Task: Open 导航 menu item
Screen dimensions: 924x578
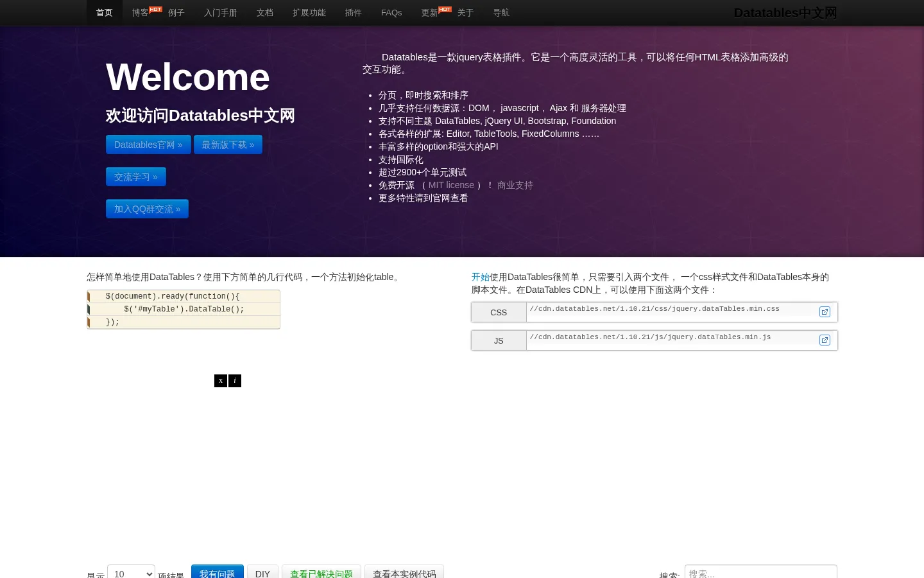Action: tap(502, 13)
